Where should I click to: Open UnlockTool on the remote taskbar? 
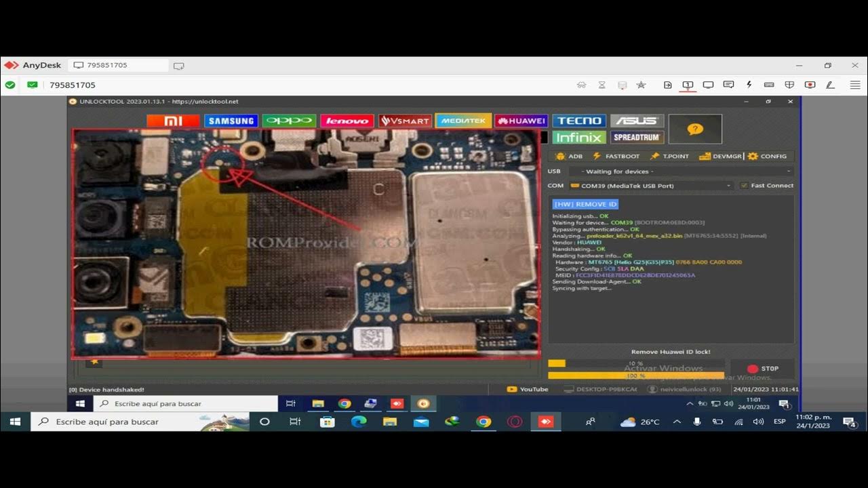point(424,403)
